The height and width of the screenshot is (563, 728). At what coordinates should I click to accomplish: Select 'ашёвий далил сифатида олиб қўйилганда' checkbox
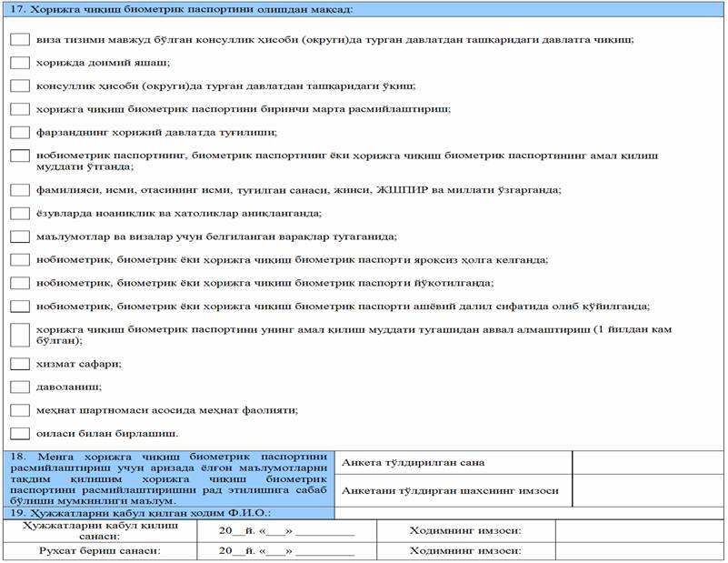(20, 306)
